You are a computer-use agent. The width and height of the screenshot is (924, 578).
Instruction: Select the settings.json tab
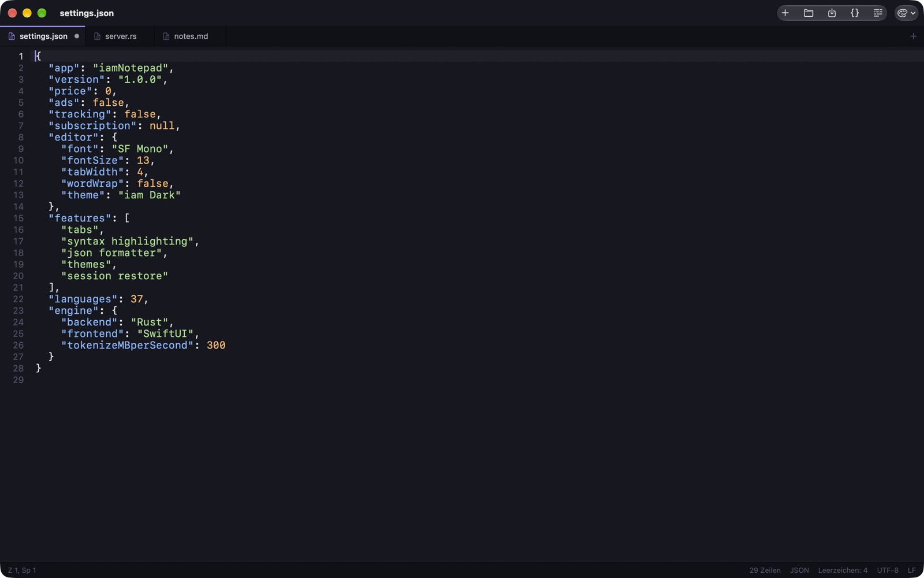point(43,36)
